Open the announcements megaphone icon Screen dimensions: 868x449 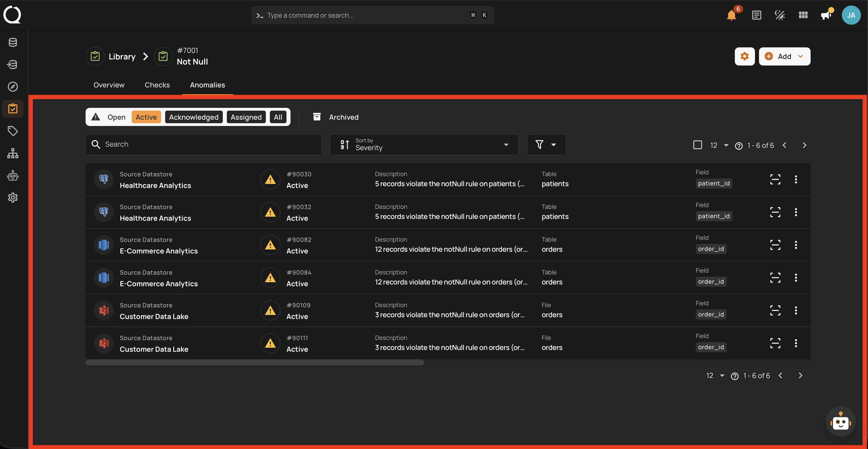point(826,15)
